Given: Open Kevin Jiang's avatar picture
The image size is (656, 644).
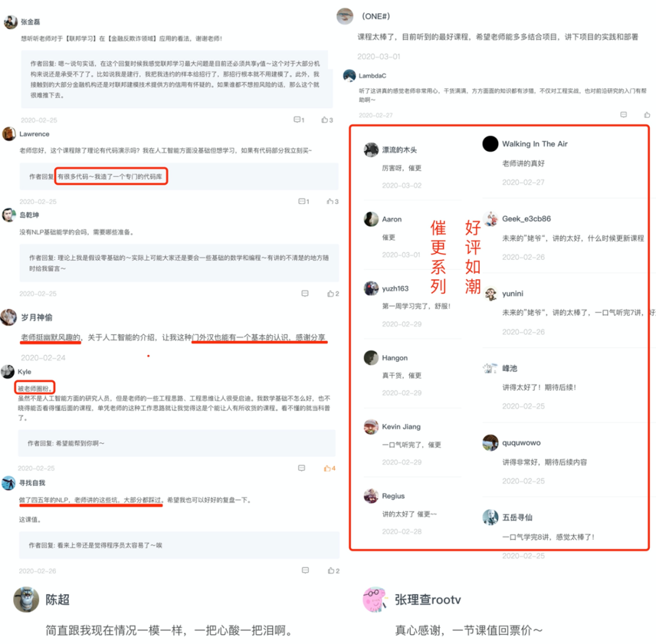Looking at the screenshot, I should coord(371,427).
